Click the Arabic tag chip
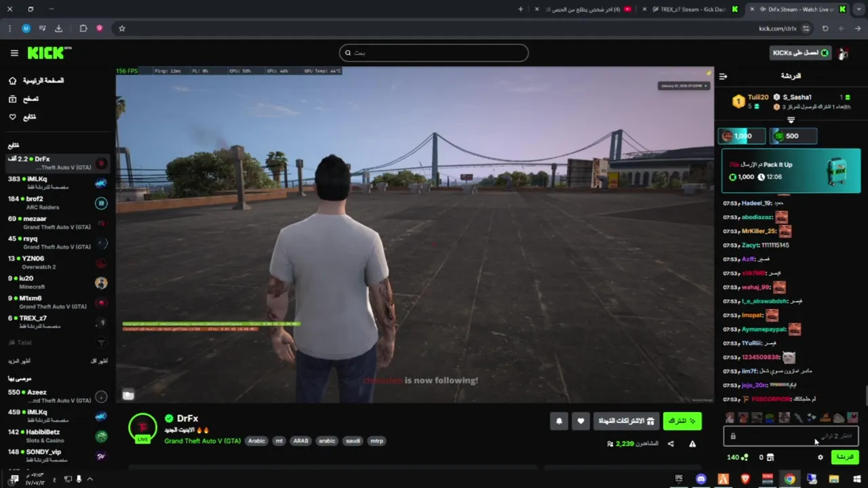Screen dimensions: 868x488 pos(256,441)
